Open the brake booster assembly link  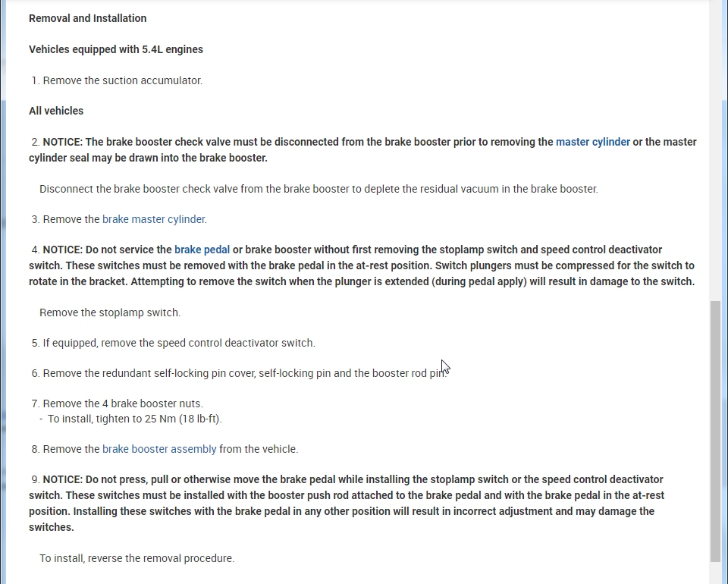159,449
